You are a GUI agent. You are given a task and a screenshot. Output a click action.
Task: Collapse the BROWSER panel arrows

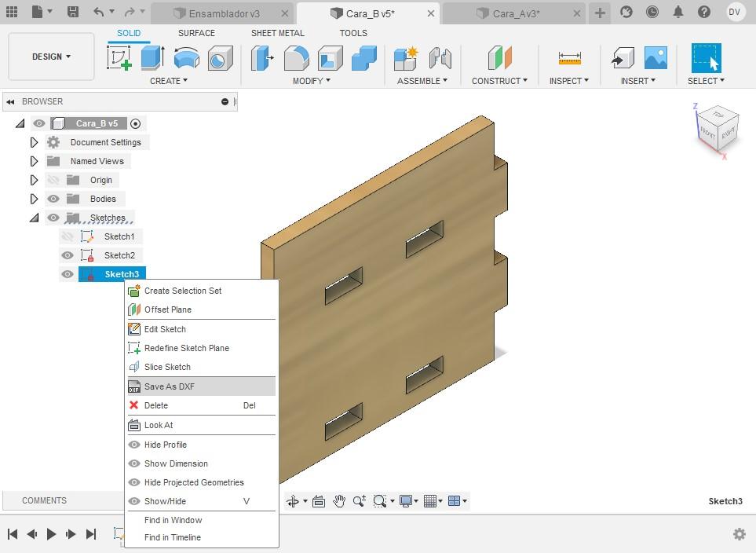(x=10, y=102)
